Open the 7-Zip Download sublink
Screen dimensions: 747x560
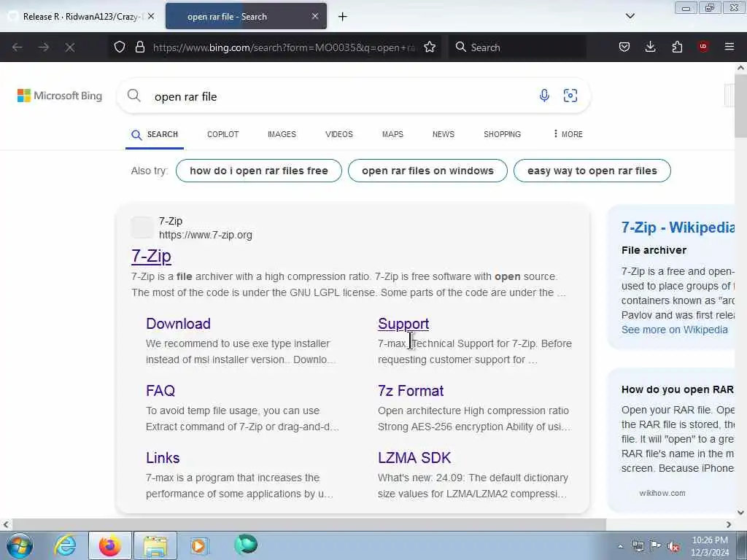pos(178,324)
